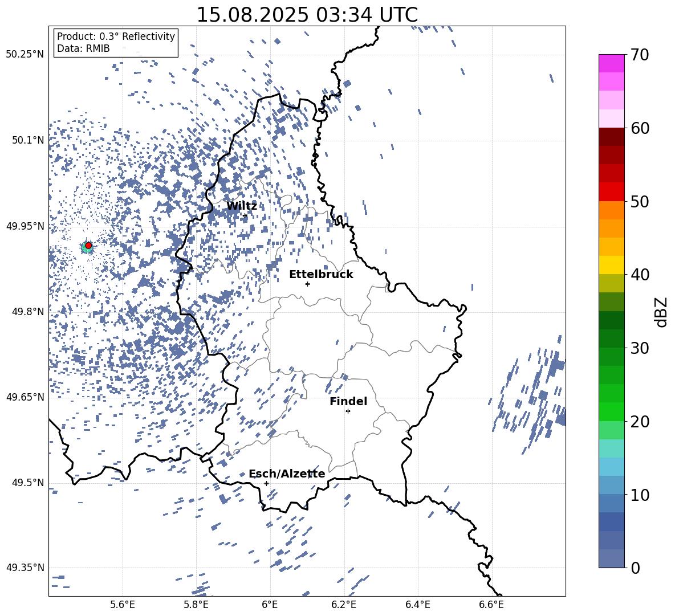Click the bright red 50 dBZ colorbar segment
Viewport: 675px width, 616px height.
(611, 192)
